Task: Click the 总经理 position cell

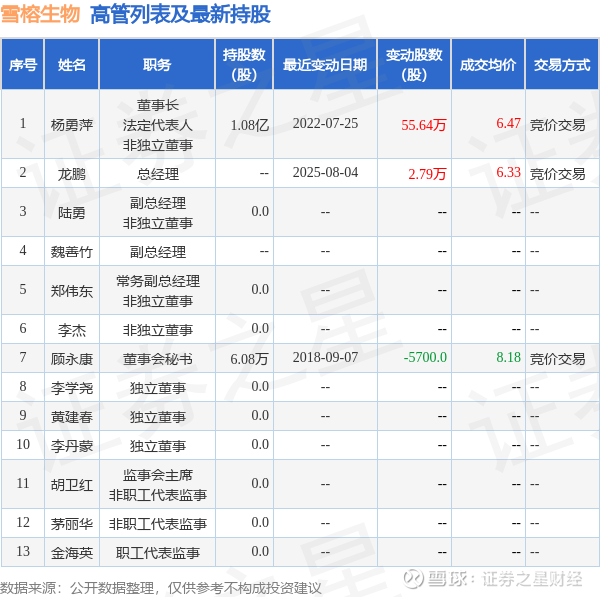Action: (x=158, y=174)
